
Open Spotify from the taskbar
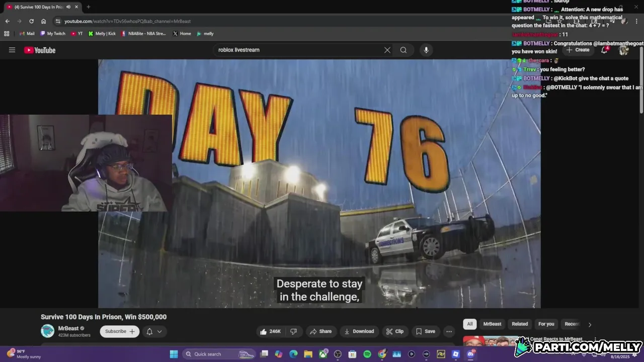(x=367, y=354)
